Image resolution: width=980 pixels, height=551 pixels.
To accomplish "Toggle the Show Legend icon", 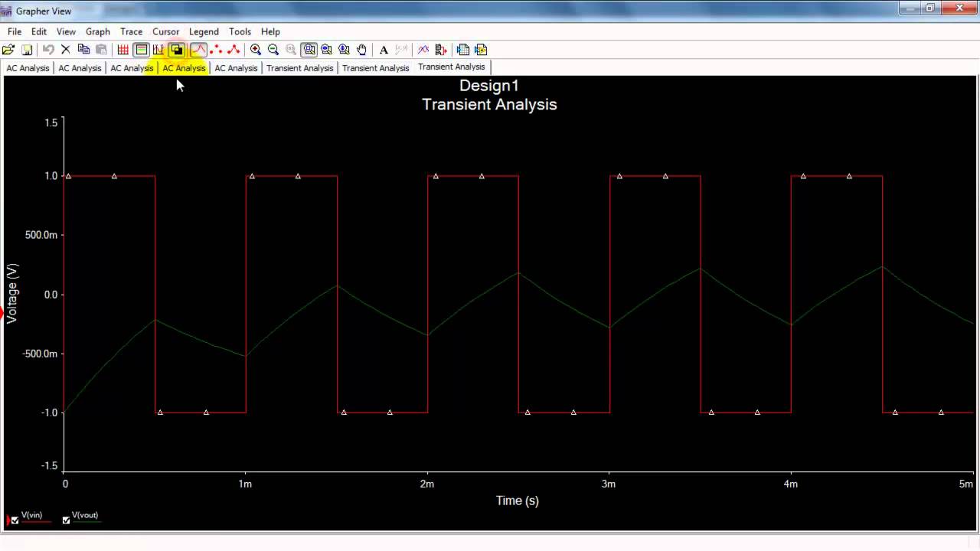I will pos(141,50).
